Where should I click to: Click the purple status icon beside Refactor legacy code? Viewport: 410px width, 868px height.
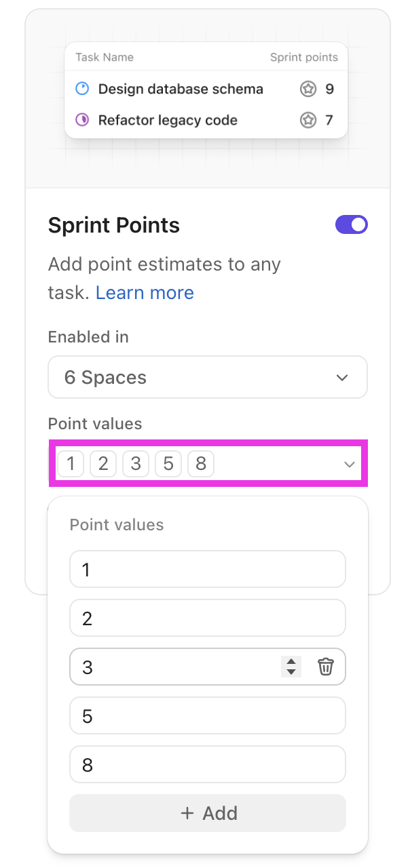click(x=83, y=120)
